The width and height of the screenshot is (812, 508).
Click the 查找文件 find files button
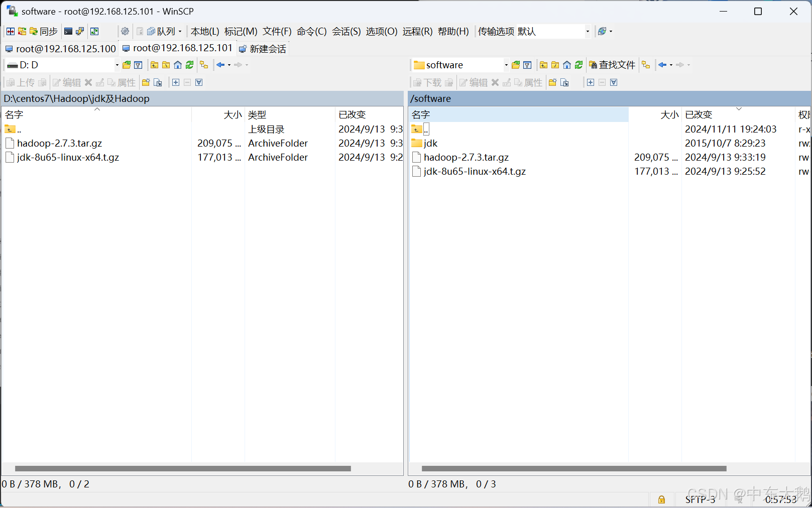(612, 65)
